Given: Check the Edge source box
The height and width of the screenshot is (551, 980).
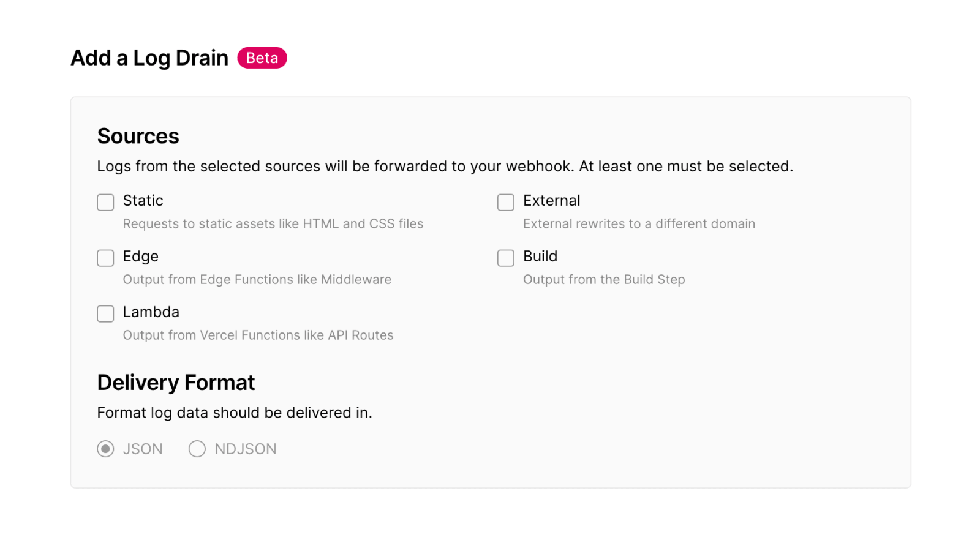Looking at the screenshot, I should [x=105, y=258].
